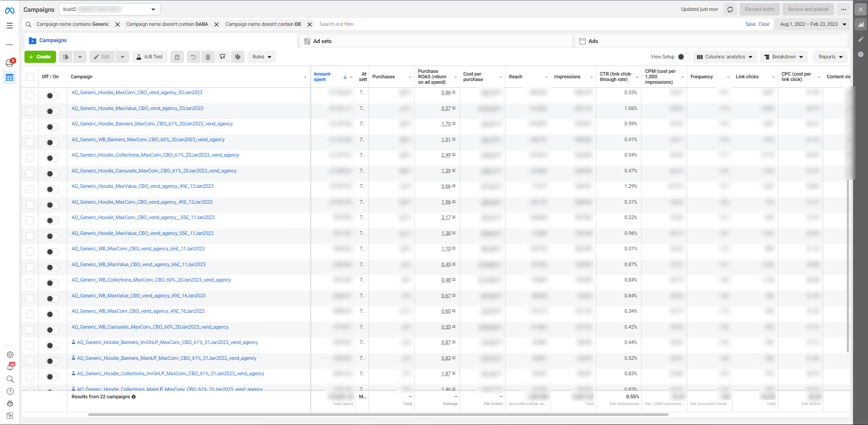Check the select-all campaigns checkbox
The height and width of the screenshot is (425, 868).
[x=30, y=77]
